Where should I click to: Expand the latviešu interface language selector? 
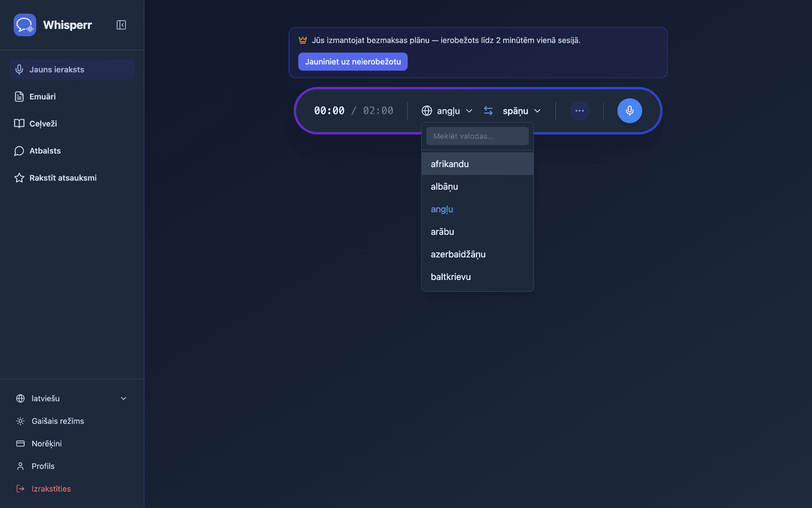72,399
